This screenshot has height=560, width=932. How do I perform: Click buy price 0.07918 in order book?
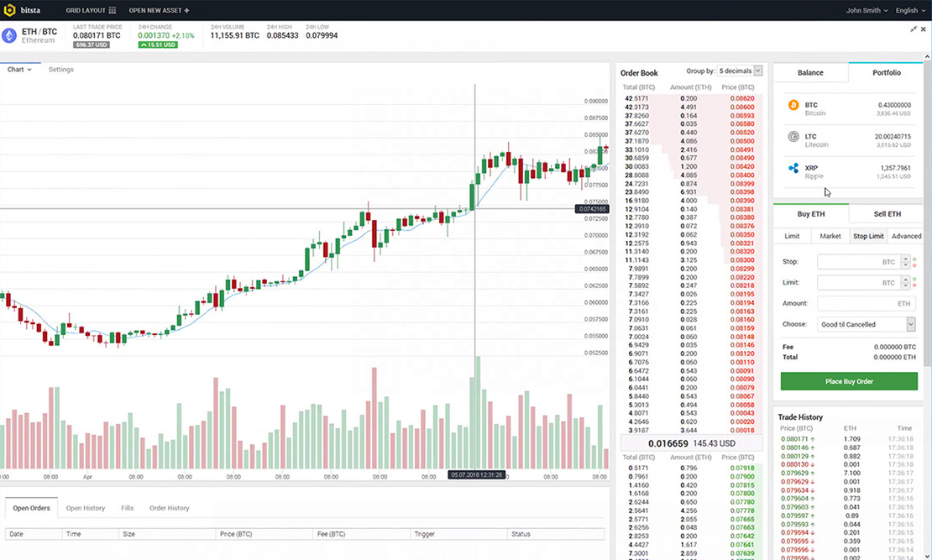click(741, 468)
